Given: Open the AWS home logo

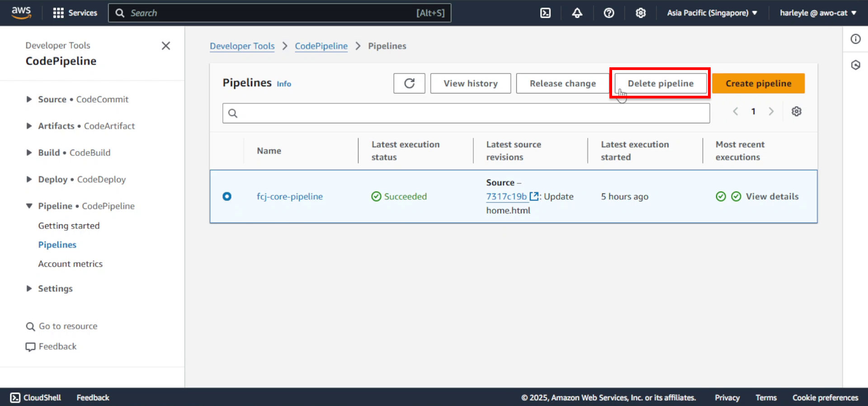Looking at the screenshot, I should tap(21, 13).
